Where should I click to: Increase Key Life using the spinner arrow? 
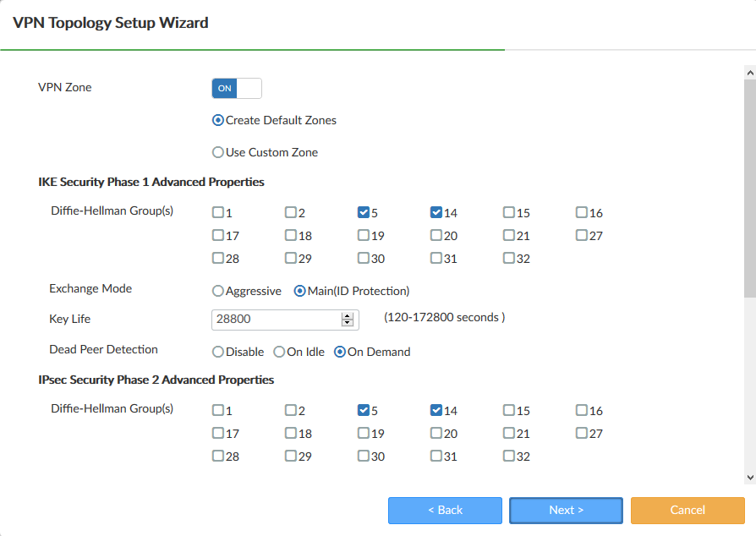[348, 315]
